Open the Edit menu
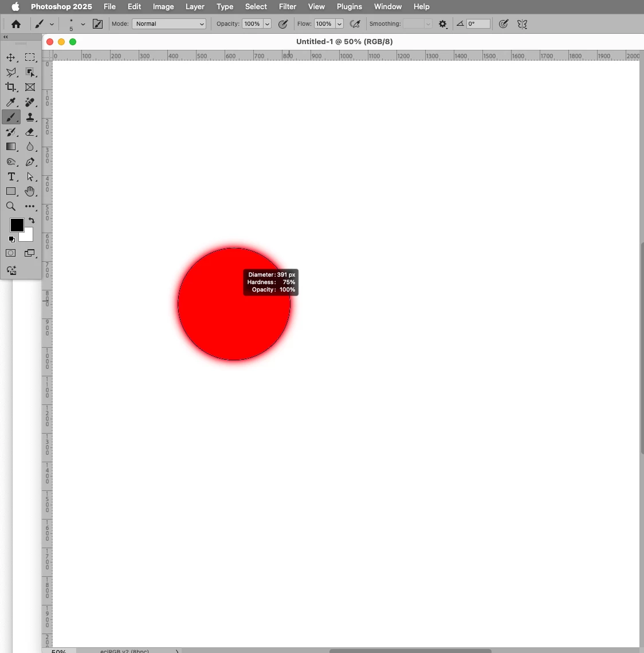This screenshot has width=644, height=653. click(x=134, y=7)
